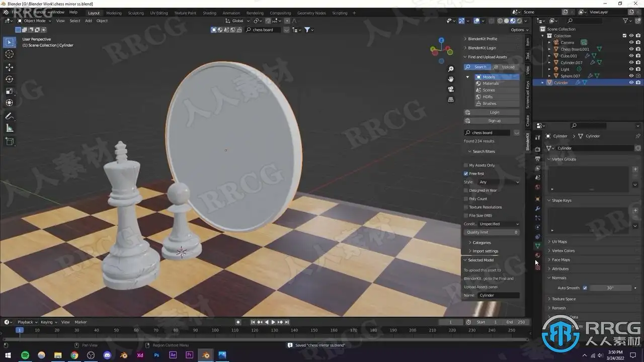The height and width of the screenshot is (362, 644).
Task: Select the Add Cube tool
Action: (10, 141)
